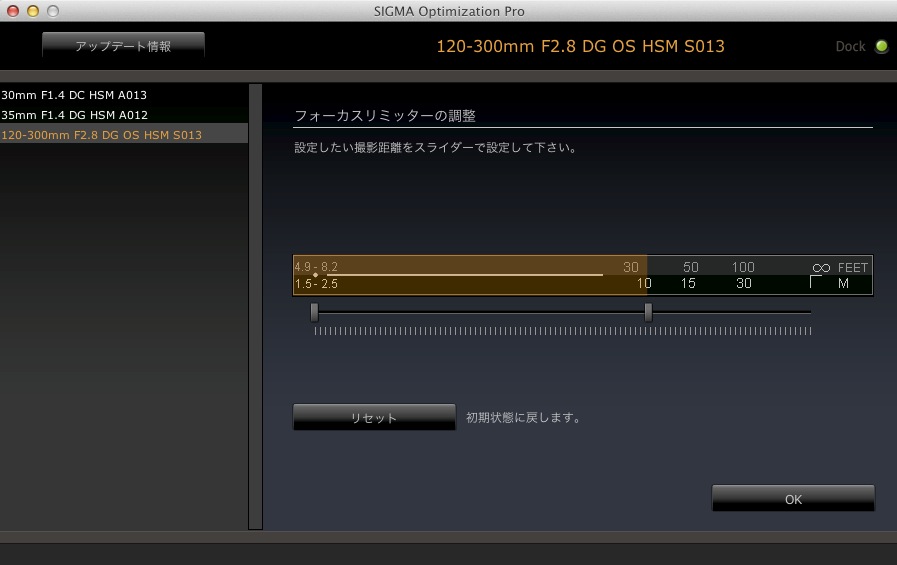The height and width of the screenshot is (565, 897).
Task: Click the slider tick mark ruler
Action: tap(563, 331)
